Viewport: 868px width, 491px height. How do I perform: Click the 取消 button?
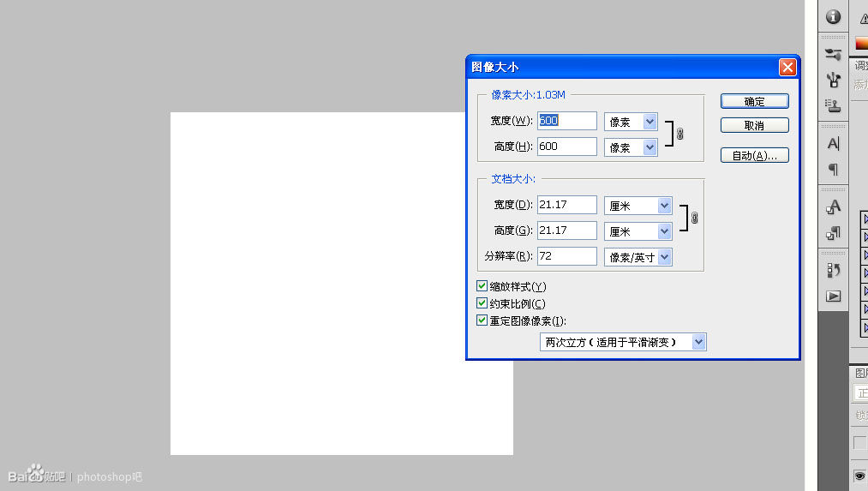pos(755,126)
